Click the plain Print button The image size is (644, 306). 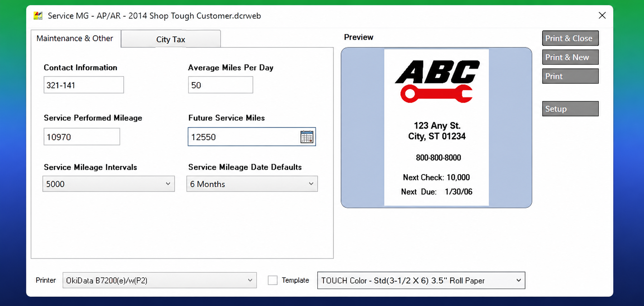(x=570, y=76)
